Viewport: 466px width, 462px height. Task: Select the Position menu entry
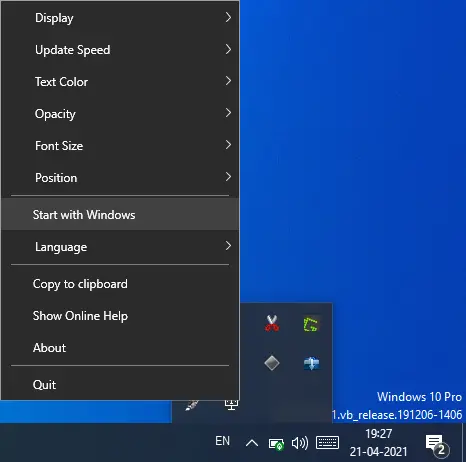pos(120,178)
